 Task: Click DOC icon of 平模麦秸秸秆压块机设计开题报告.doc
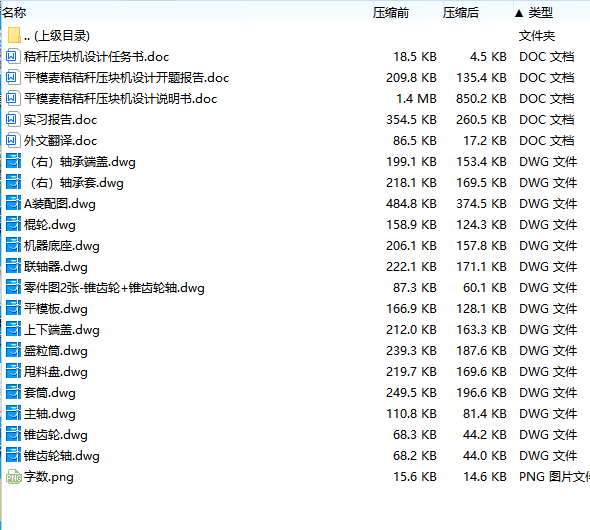(12, 77)
